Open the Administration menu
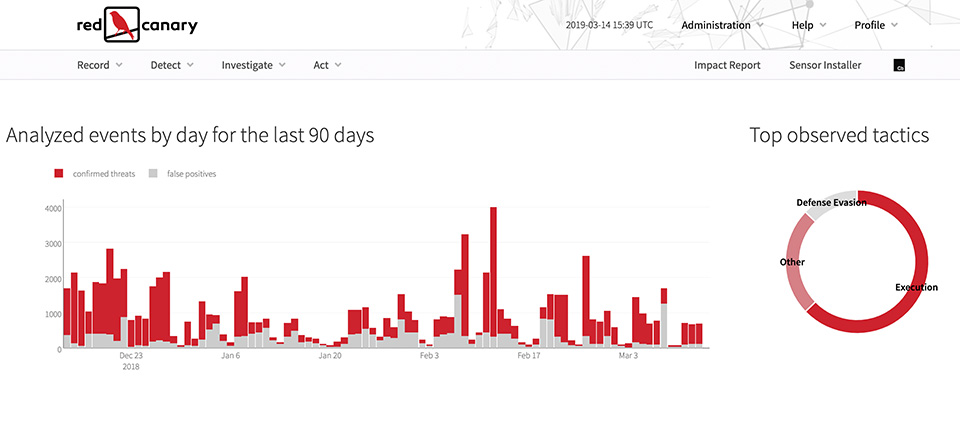The image size is (960, 426). click(x=721, y=25)
